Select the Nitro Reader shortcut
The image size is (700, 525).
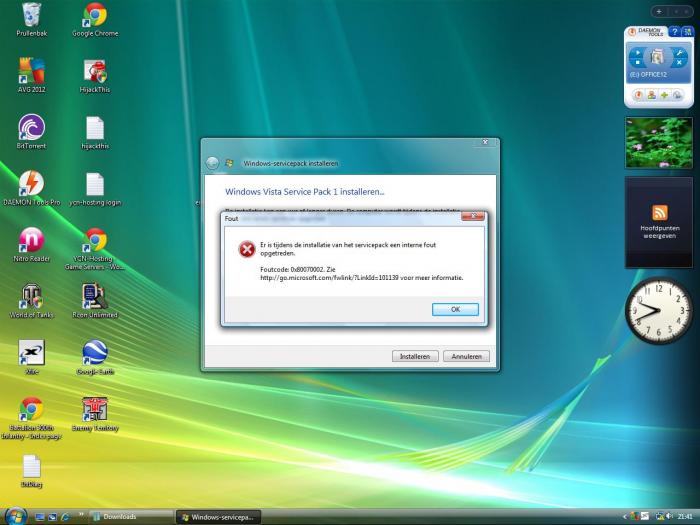(32, 245)
